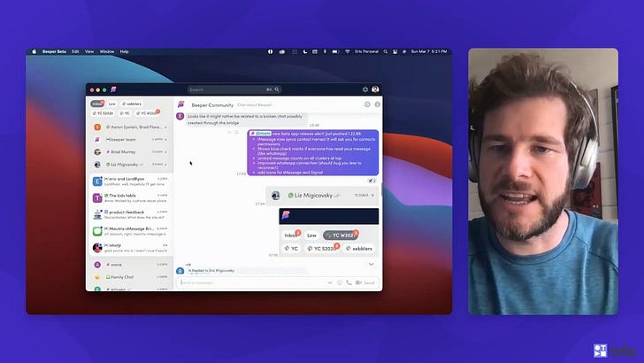The image size is (644, 363).
Task: Open the Liz Migicovsky conversation in the sidebar
Action: 131,165
